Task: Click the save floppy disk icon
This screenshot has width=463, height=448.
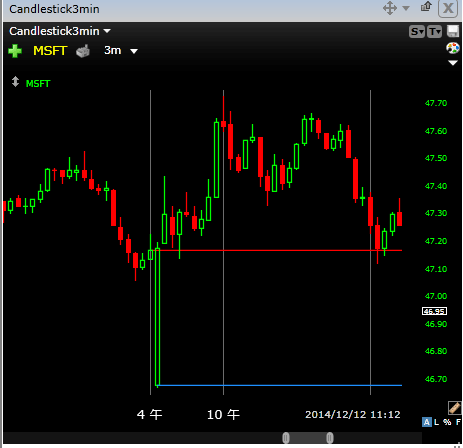Action: click(x=453, y=31)
